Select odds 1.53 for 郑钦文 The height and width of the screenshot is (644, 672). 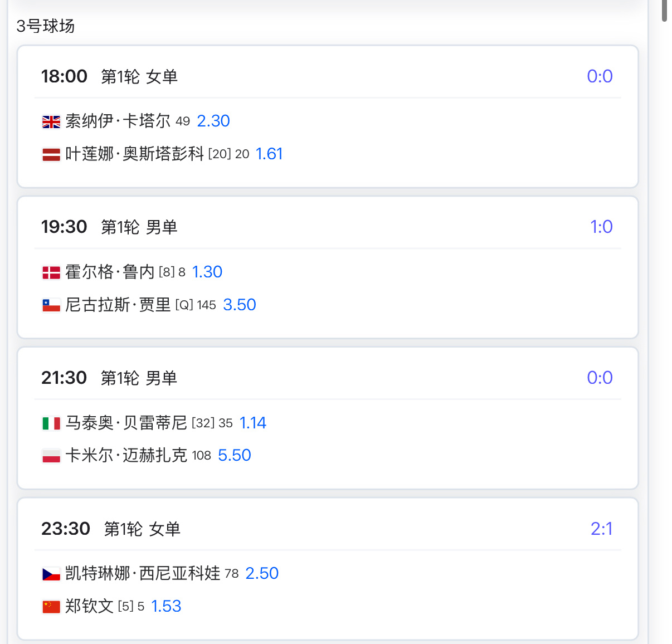(166, 606)
